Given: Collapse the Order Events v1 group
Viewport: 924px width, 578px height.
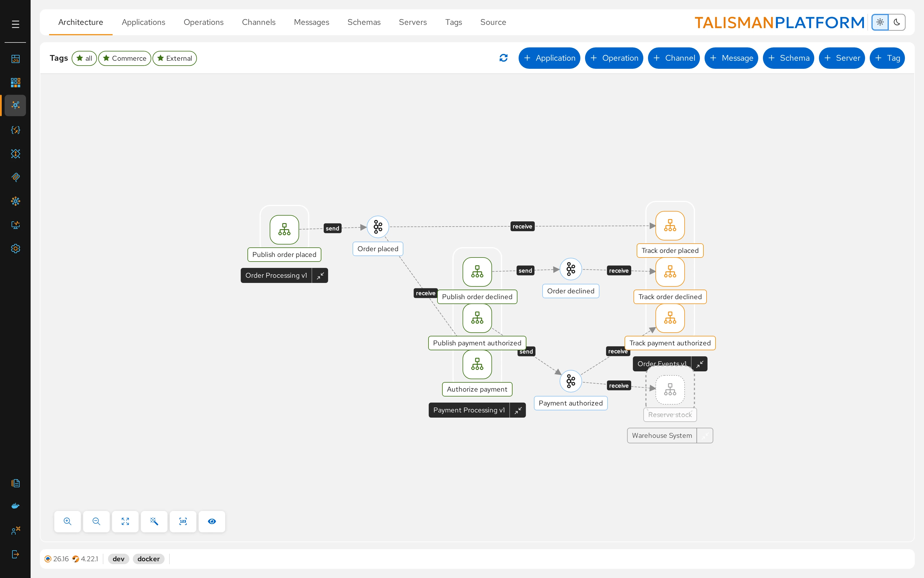Looking at the screenshot, I should pyautogui.click(x=699, y=364).
